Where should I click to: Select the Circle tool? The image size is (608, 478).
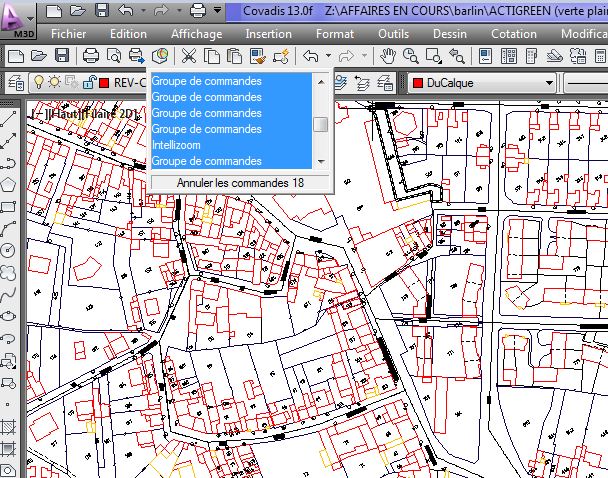[9, 250]
